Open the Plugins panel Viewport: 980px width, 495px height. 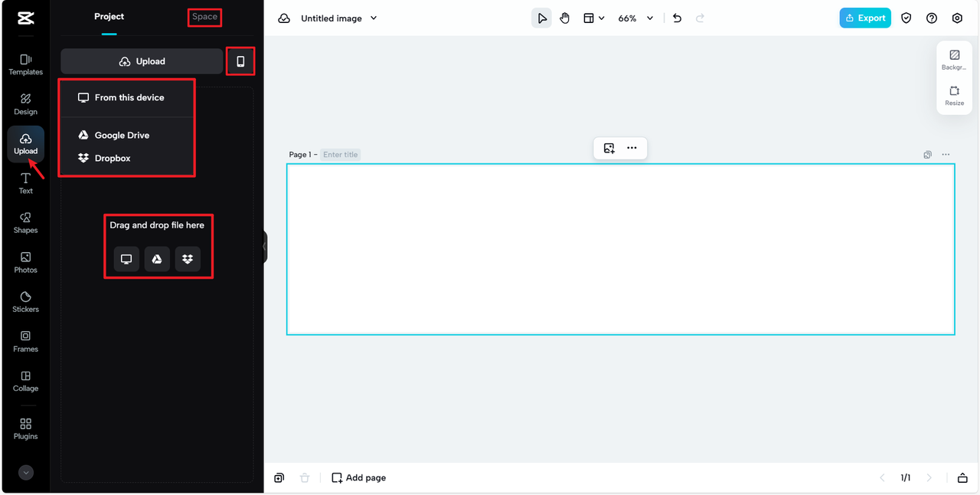pos(25,429)
